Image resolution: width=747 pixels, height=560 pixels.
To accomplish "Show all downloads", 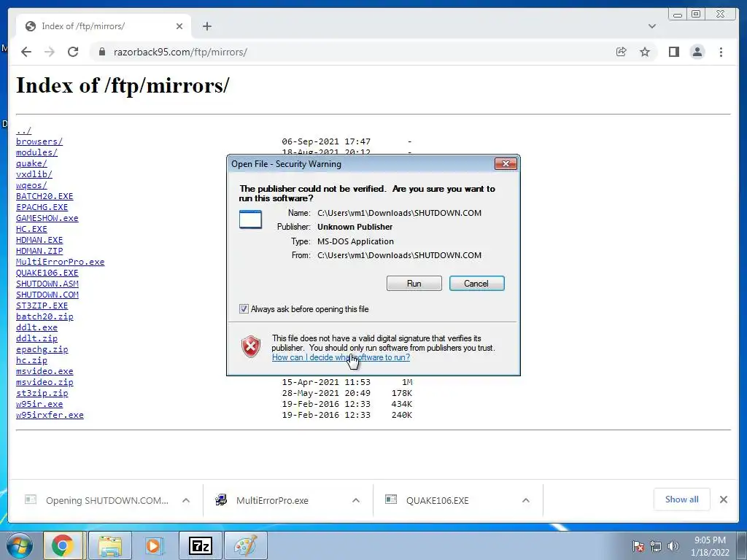I will click(x=682, y=499).
